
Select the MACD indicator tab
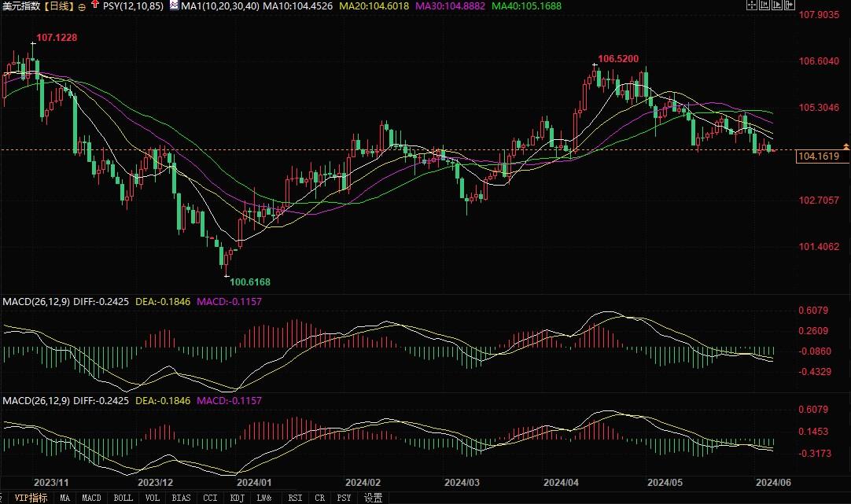point(92,498)
